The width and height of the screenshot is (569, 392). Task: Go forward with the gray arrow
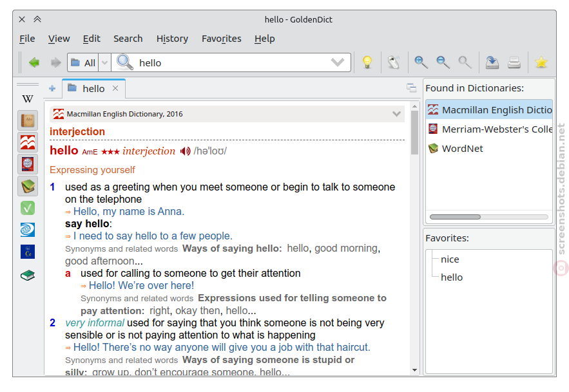point(55,62)
